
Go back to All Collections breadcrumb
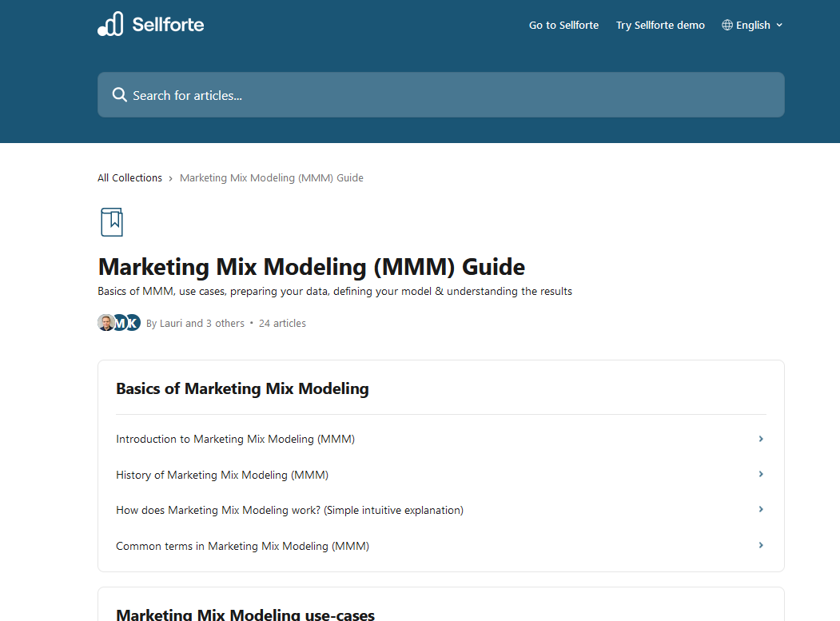tap(129, 178)
